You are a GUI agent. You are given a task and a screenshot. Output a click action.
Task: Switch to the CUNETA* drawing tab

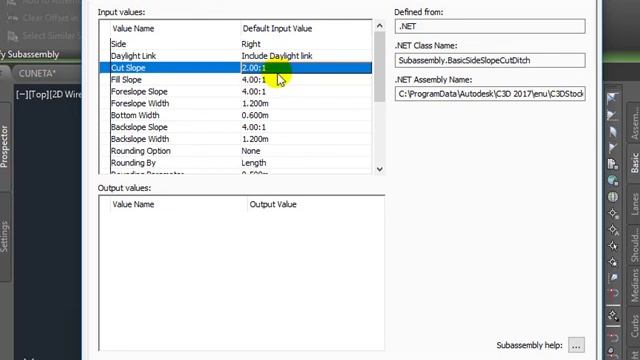(x=37, y=73)
